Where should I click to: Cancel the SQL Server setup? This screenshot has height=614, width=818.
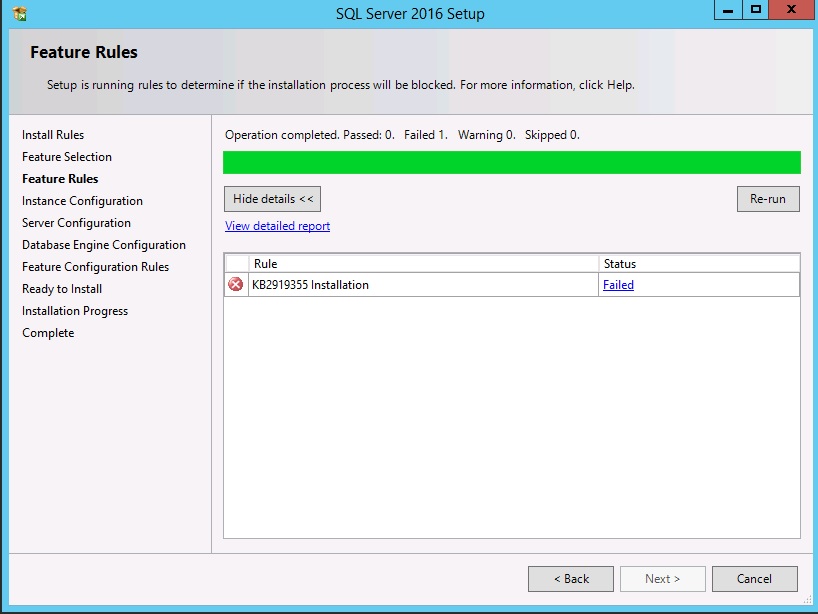754,579
